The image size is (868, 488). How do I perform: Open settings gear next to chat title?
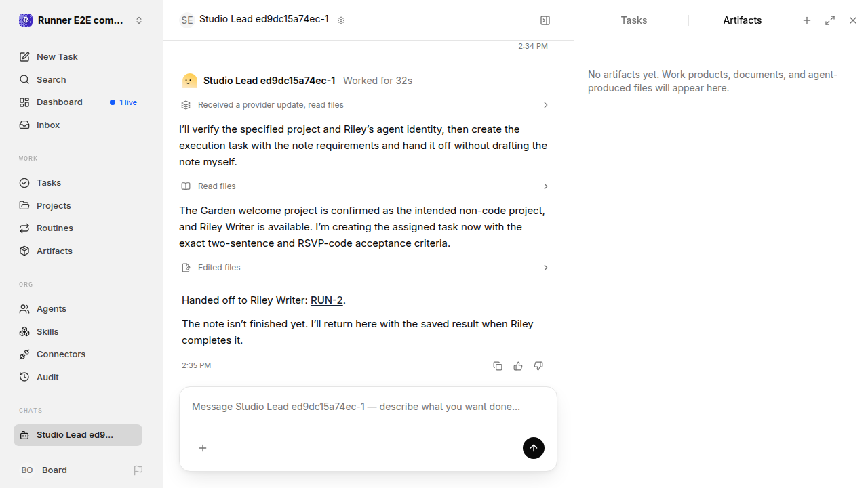point(341,20)
